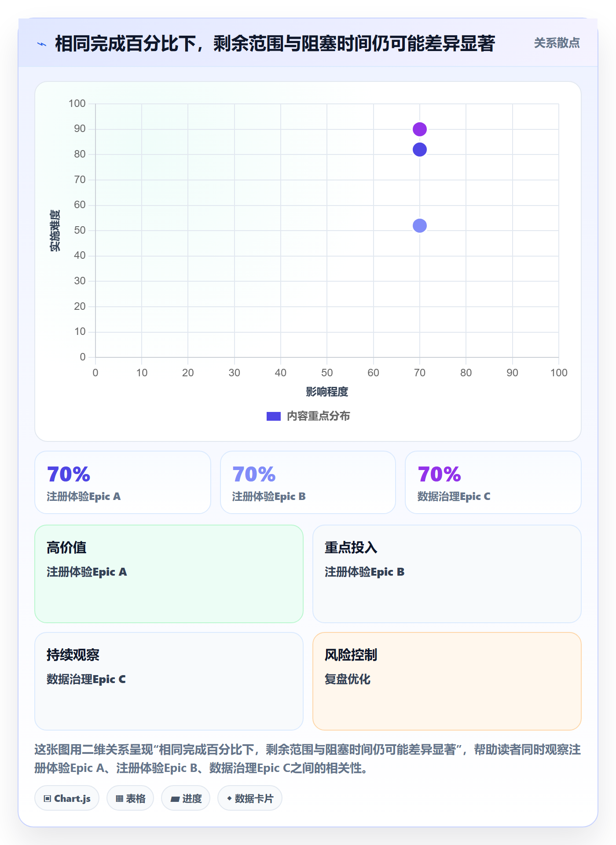Viewport: 616px width, 845px height.
Task: Click the lightning bolt icon in header
Action: 42,44
